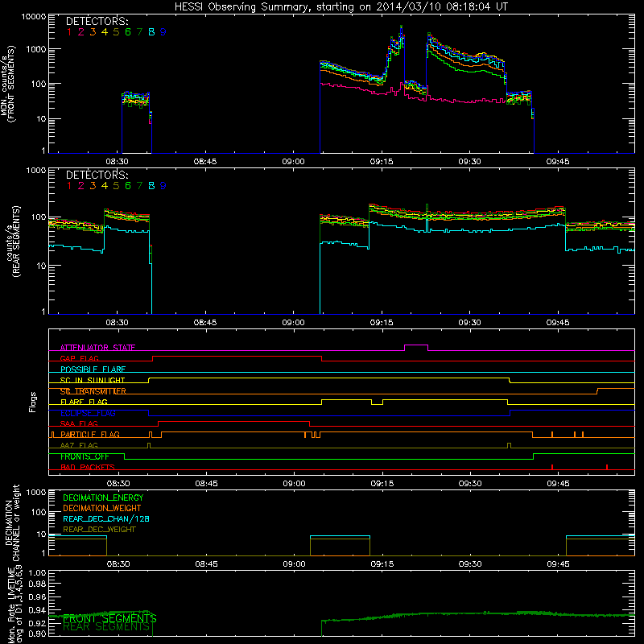This screenshot has height=644, width=644.
Task: Click the HESSI Observing Summary title text
Action: coord(341,7)
